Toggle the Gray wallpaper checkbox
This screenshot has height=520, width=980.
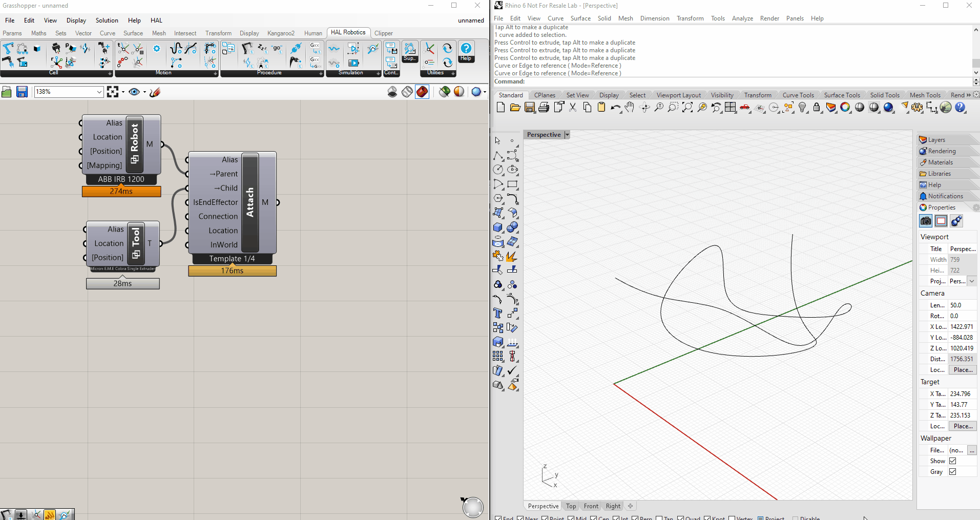[x=953, y=471]
